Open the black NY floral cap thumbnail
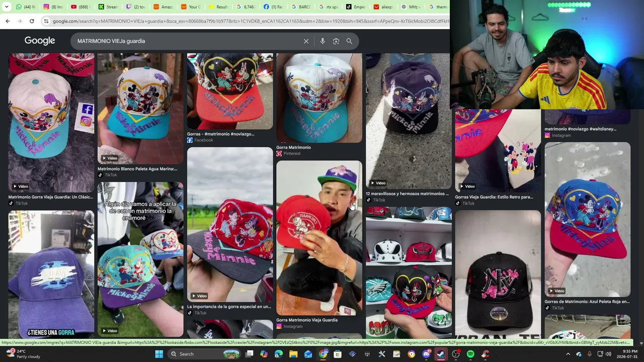Screen dimensions: 644x362 point(498,274)
